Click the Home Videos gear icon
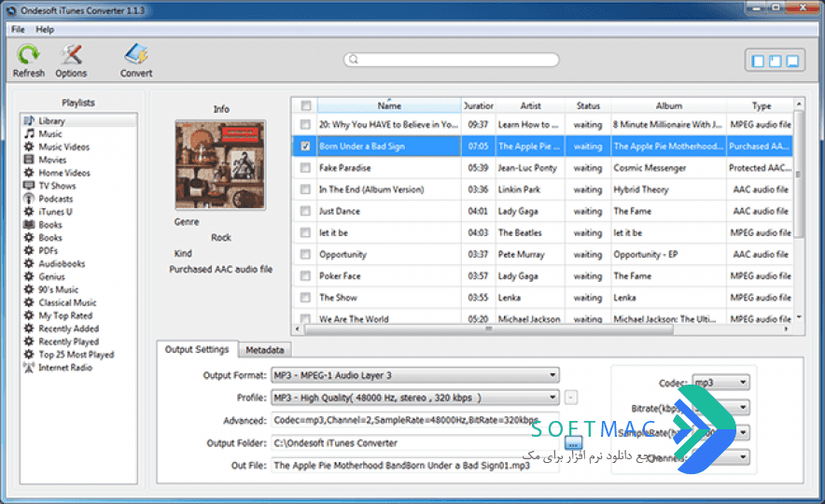Viewport: 825px width, 504px height. 29,173
